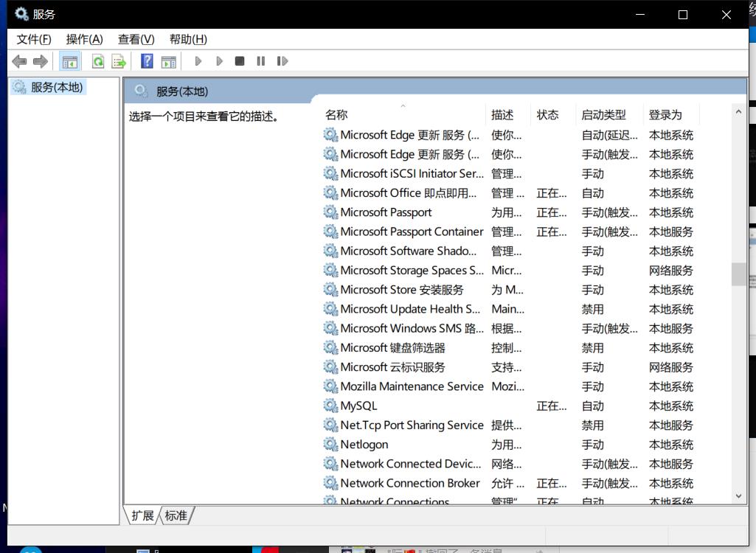
Task: Click the vertical scrollbar thumb
Action: pyautogui.click(x=738, y=274)
